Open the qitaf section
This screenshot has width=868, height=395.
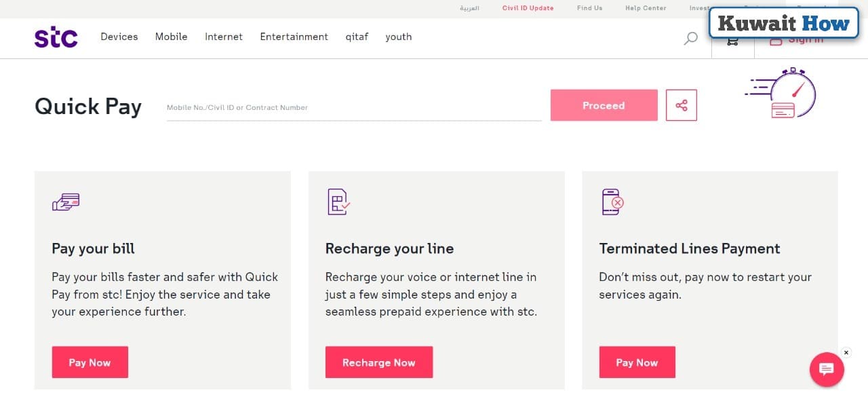coord(357,37)
